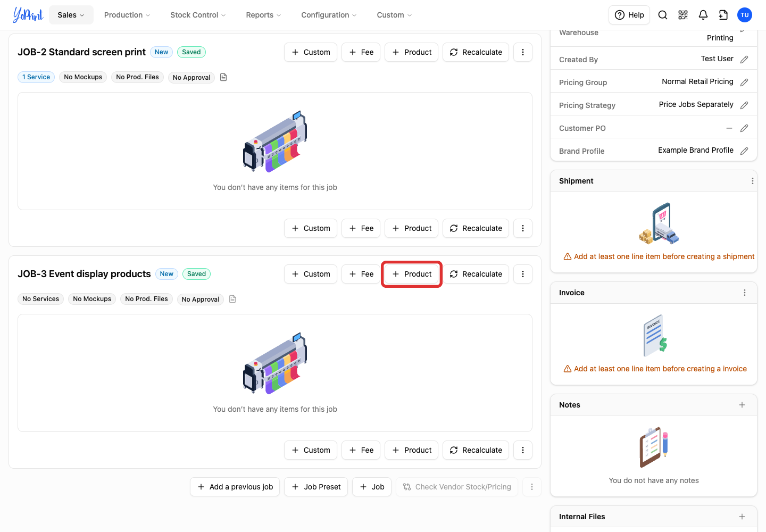This screenshot has width=766, height=532.
Task: Click the YoPrint logo
Action: (x=28, y=15)
